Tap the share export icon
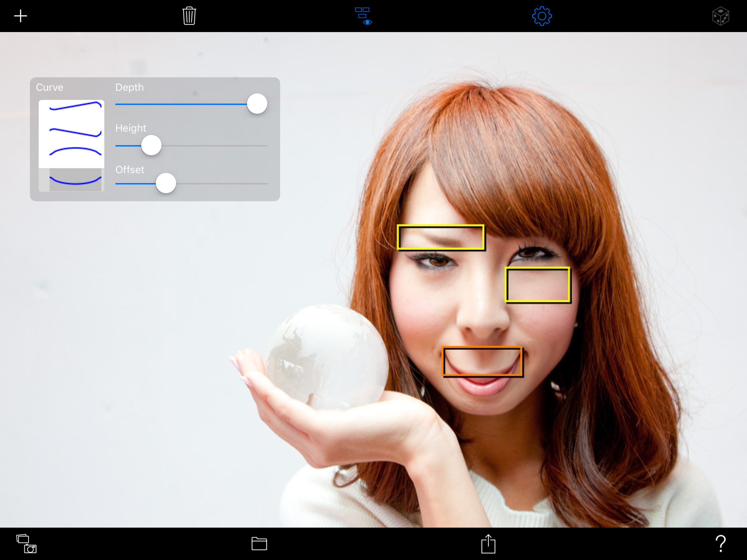Image resolution: width=747 pixels, height=560 pixels. click(x=488, y=543)
